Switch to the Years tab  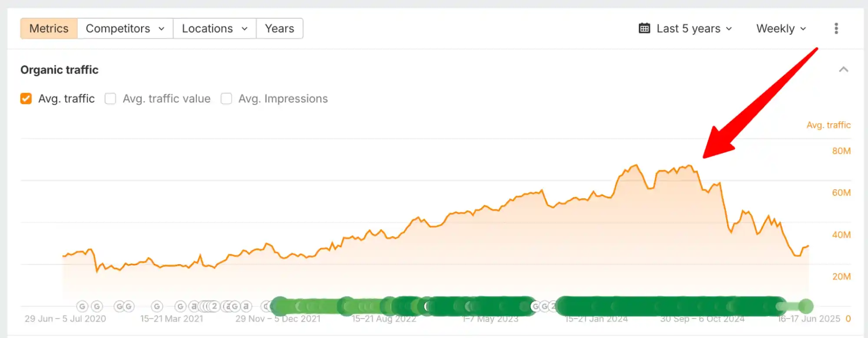tap(279, 29)
